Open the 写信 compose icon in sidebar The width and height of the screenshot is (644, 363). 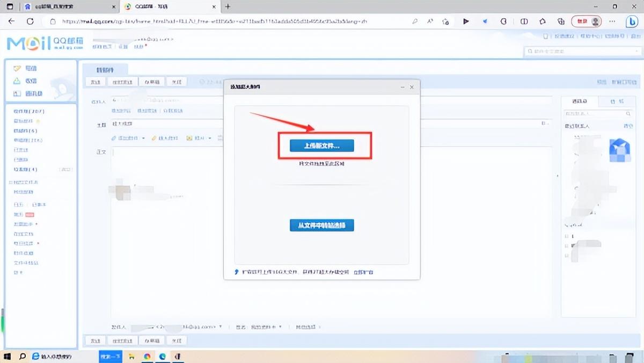click(17, 68)
